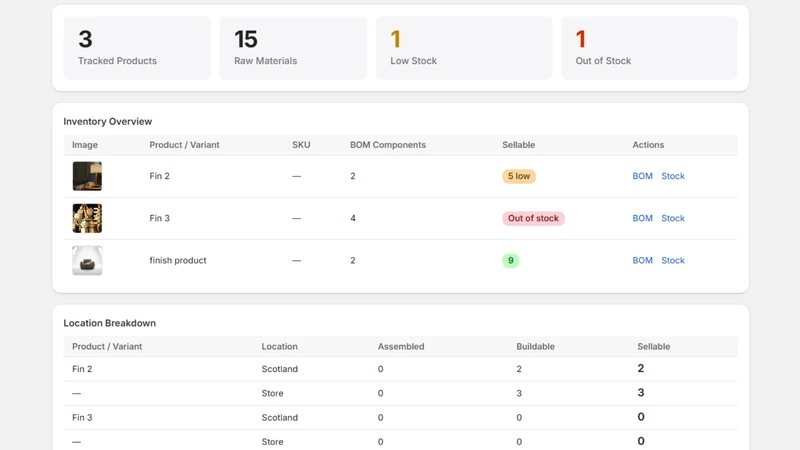800x450 pixels.
Task: Select the Out of Stock stat card
Action: pyautogui.click(x=649, y=48)
